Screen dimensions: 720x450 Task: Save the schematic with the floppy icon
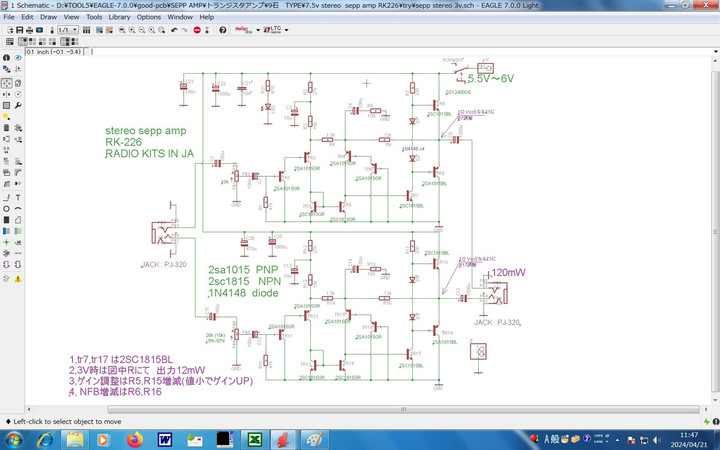pos(20,30)
